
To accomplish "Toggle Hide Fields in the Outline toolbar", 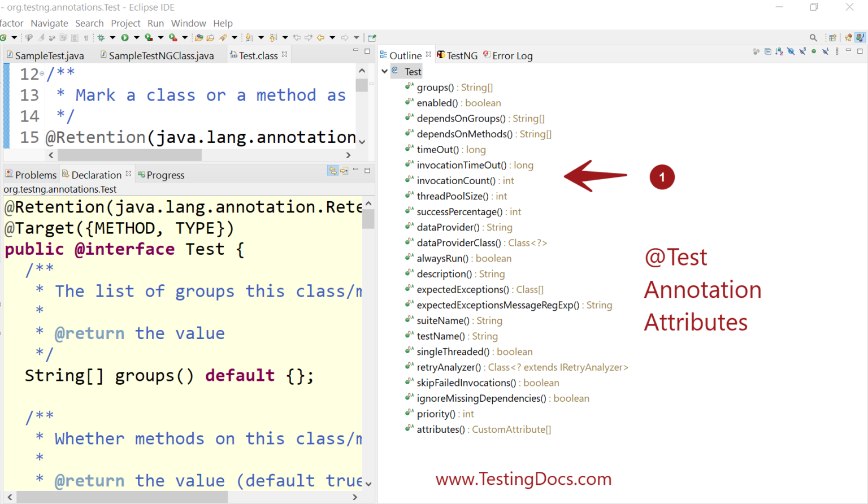I will [791, 51].
